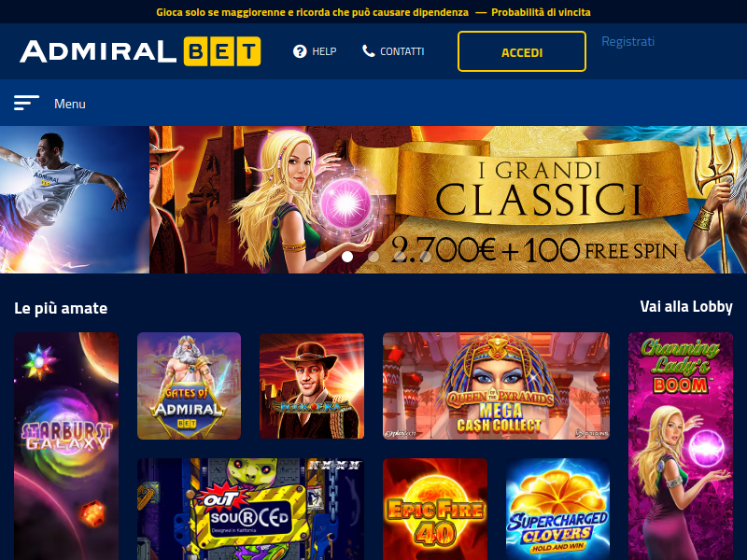Open Queen of the Pyramids Mega Cash Collect
The image size is (747, 560).
(x=496, y=385)
